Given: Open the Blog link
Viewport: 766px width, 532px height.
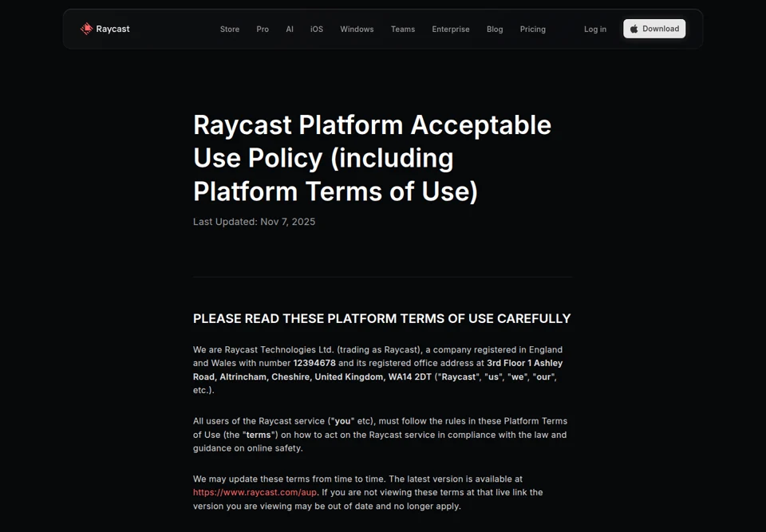Looking at the screenshot, I should [x=495, y=30].
